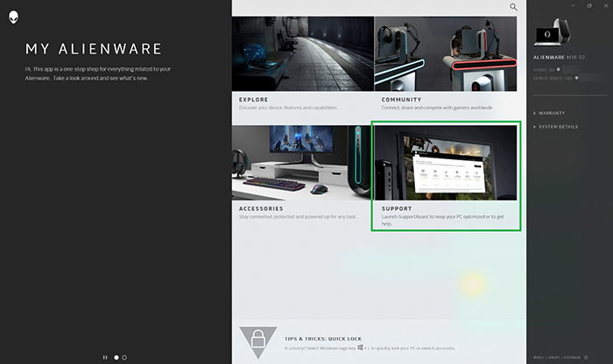The height and width of the screenshot is (364, 613).
Task: Restore the My Alienware window
Action: click(589, 5)
